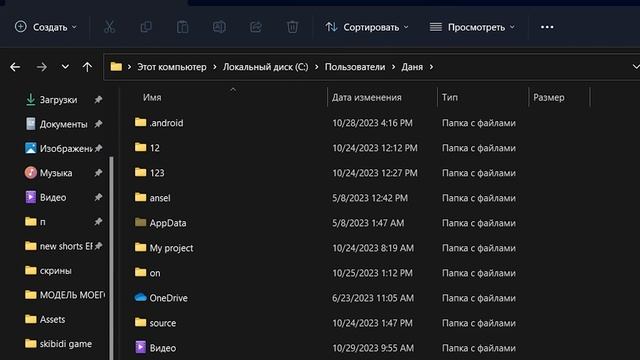Click the Cut scissors icon
The image size is (640, 360).
(x=109, y=27)
